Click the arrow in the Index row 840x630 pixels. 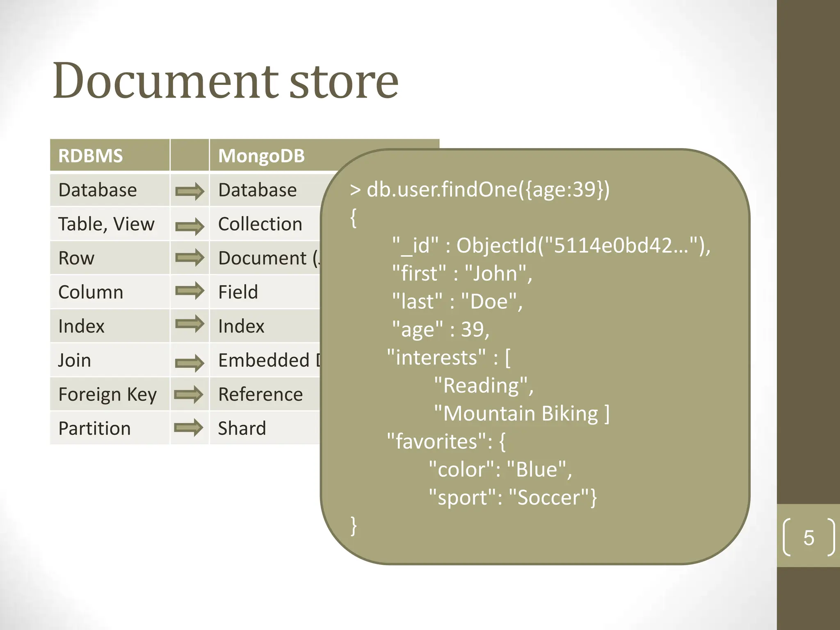[189, 324]
